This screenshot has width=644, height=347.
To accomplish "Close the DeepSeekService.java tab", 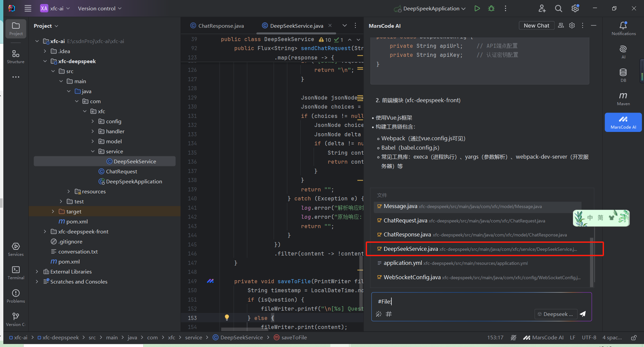I will [x=330, y=25].
